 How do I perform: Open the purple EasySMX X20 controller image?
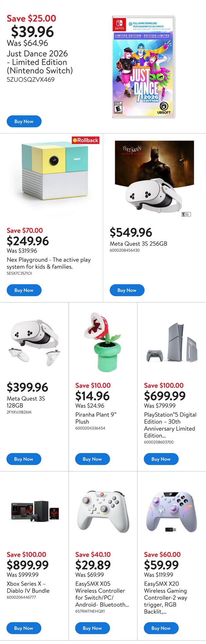pos(172,511)
